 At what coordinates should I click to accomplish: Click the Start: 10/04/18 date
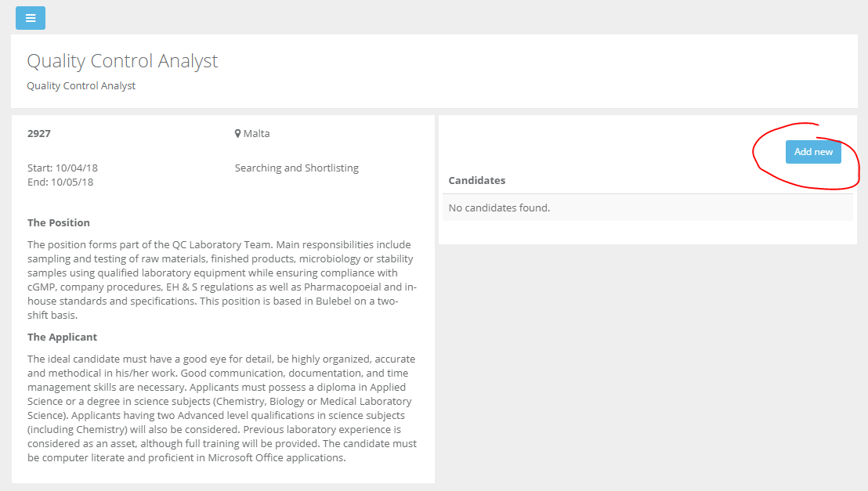click(x=63, y=168)
